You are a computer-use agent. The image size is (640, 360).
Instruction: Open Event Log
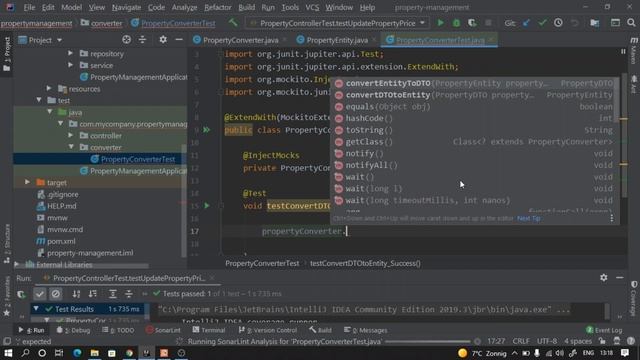click(x=604, y=330)
